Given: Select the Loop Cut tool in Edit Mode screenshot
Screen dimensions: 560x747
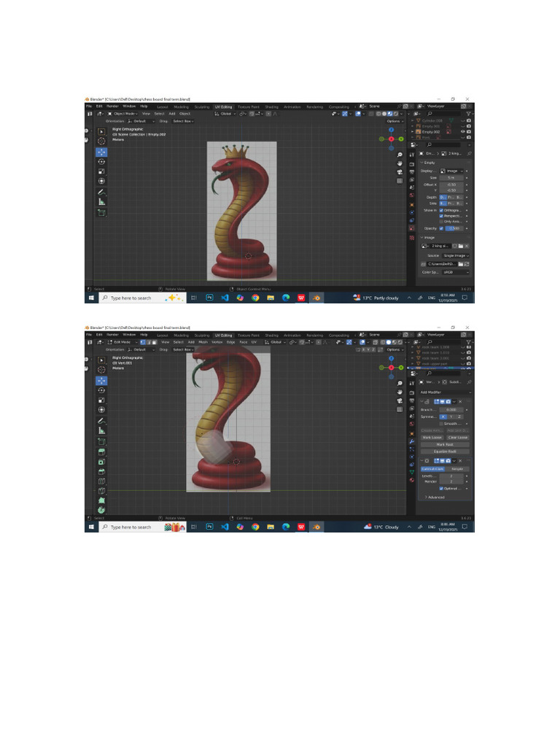Looking at the screenshot, I should [x=101, y=481].
